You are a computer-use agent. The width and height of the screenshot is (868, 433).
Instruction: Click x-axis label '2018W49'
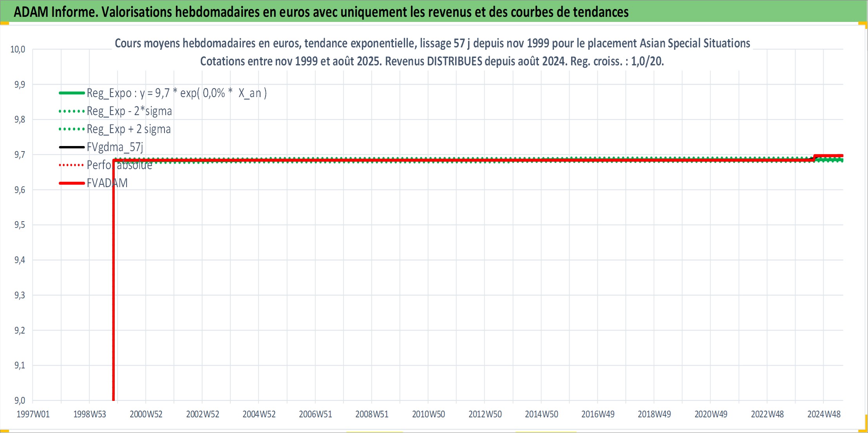coord(654,414)
